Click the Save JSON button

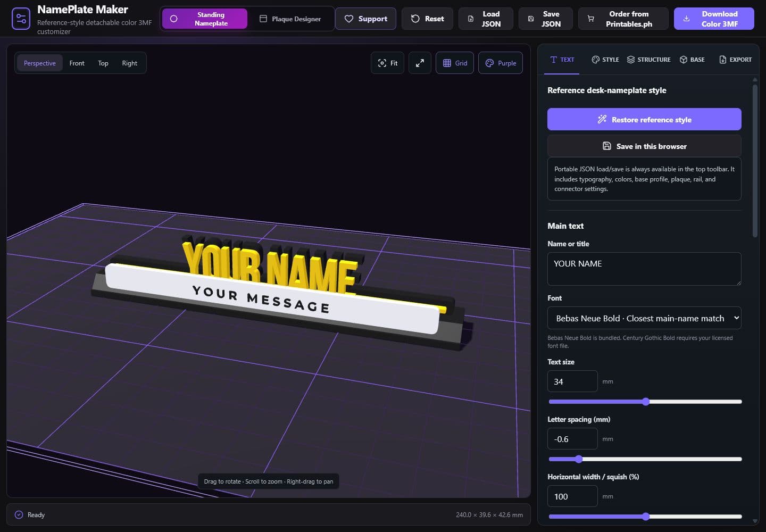(546, 19)
